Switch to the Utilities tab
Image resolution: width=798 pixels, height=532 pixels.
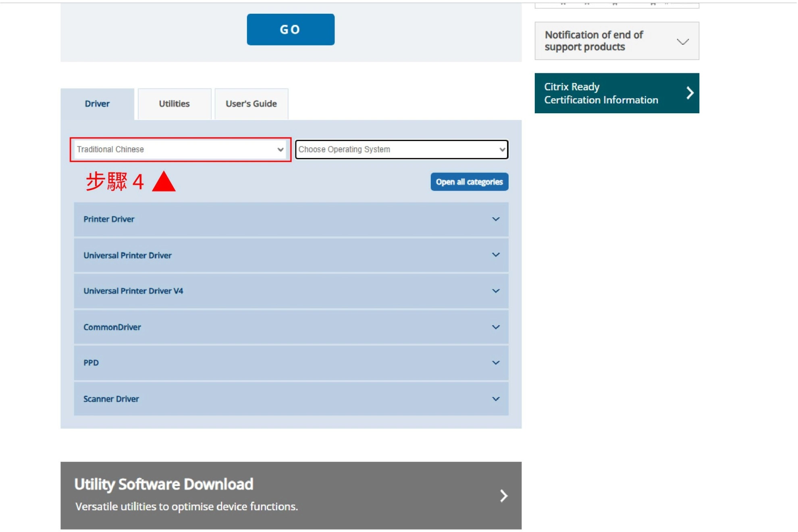coord(174,104)
